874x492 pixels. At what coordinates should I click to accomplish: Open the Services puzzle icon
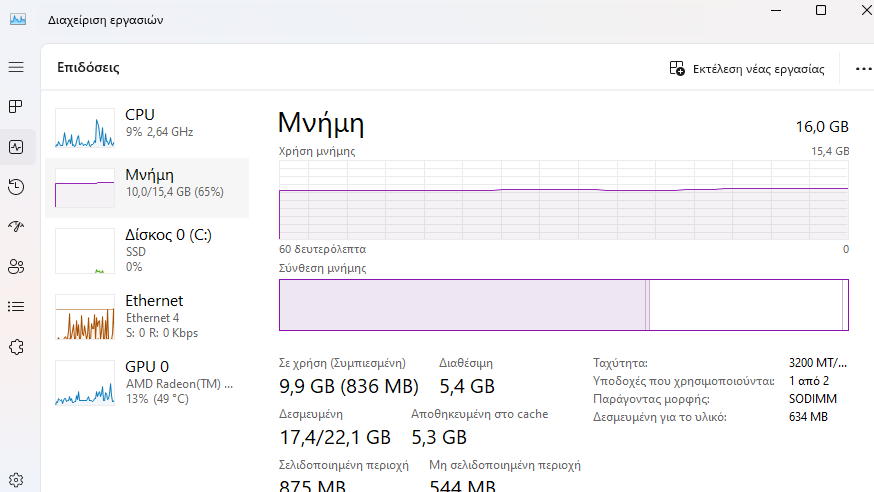[x=16, y=347]
